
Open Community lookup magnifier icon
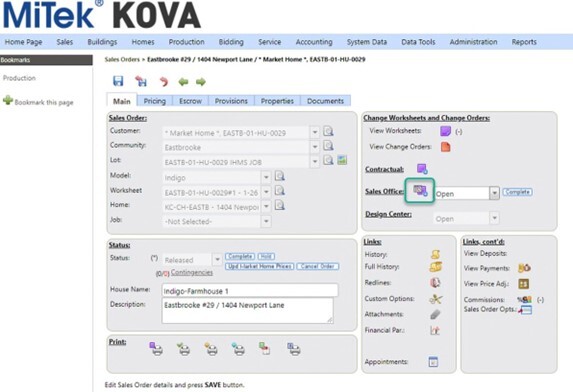pyautogui.click(x=328, y=146)
